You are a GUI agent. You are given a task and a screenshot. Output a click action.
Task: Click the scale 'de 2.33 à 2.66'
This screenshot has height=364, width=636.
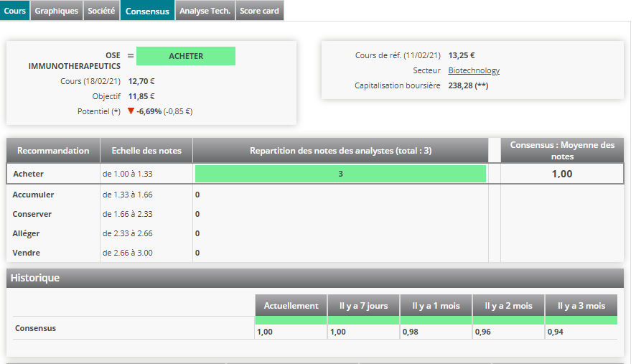127,234
